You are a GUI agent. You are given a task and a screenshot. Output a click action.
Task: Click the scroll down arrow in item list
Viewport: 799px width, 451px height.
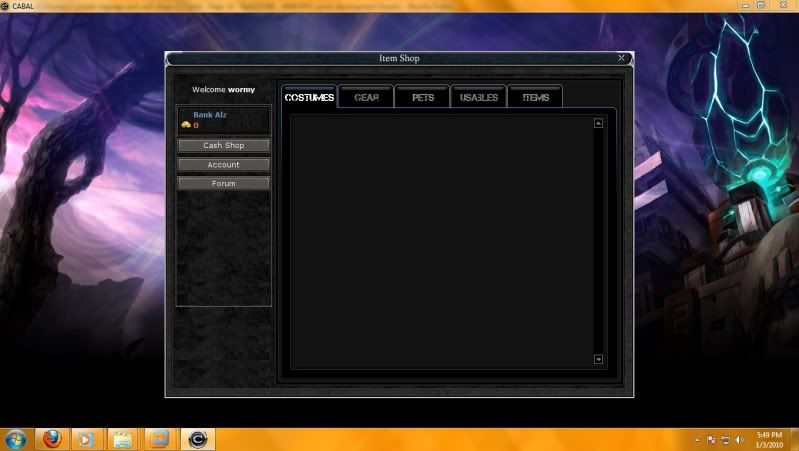[x=598, y=359]
